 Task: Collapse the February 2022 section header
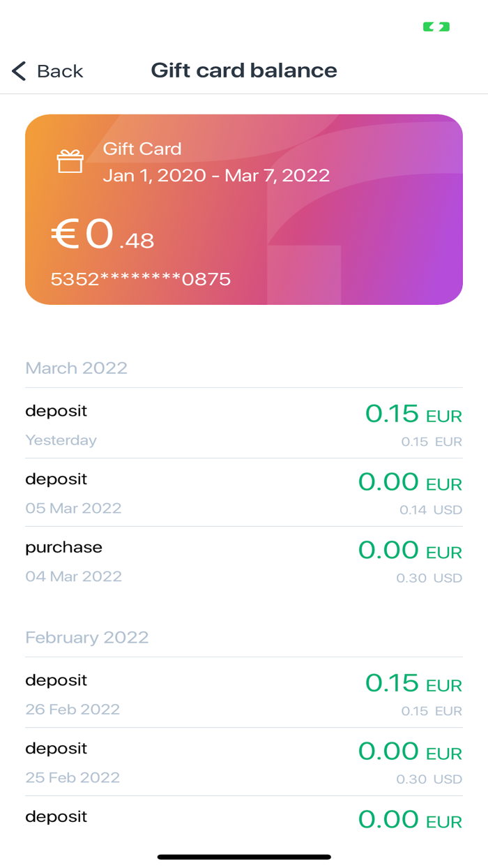click(x=87, y=637)
